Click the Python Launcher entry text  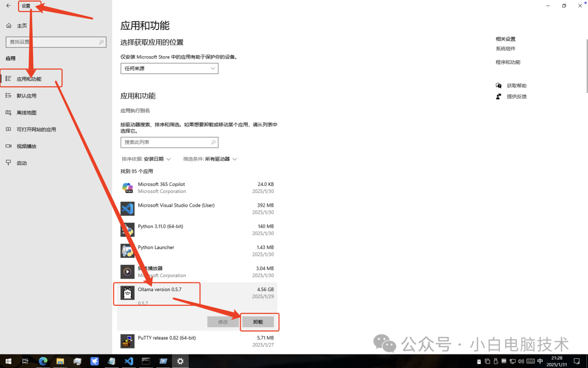pyautogui.click(x=156, y=248)
